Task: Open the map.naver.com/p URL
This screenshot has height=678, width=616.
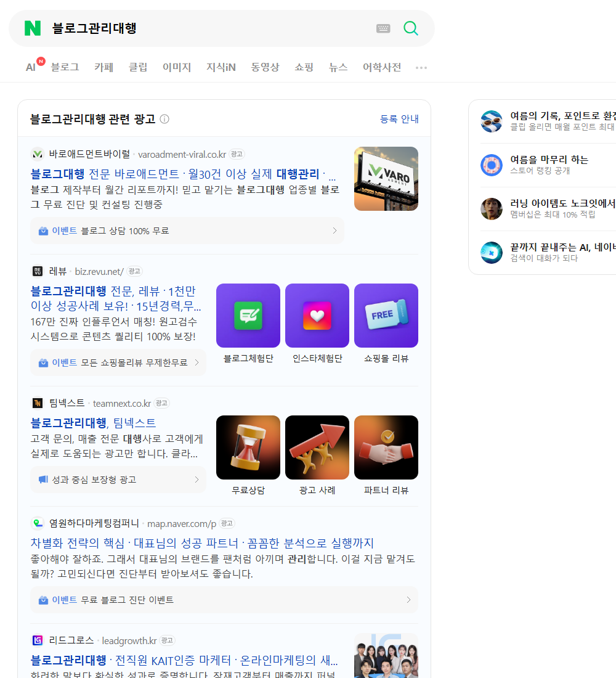Action: click(x=182, y=524)
